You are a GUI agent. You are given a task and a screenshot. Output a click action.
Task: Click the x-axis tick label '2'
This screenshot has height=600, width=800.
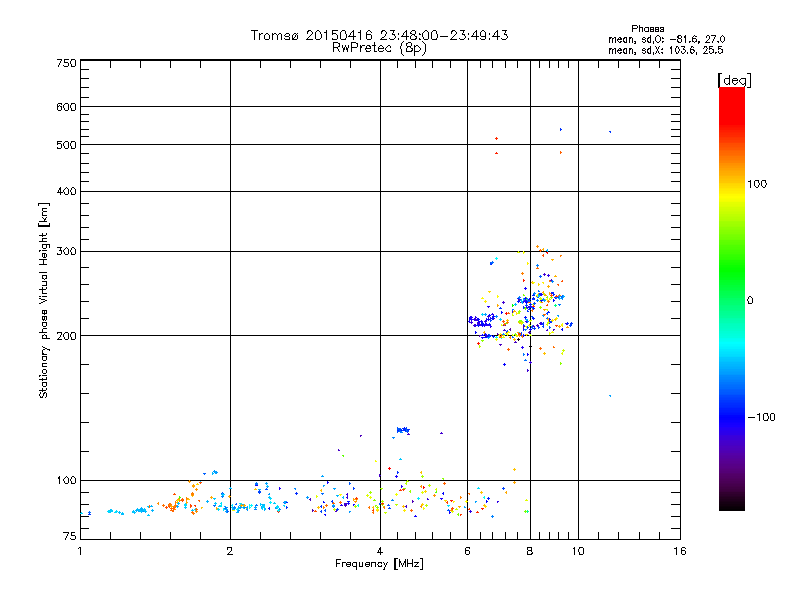(230, 551)
